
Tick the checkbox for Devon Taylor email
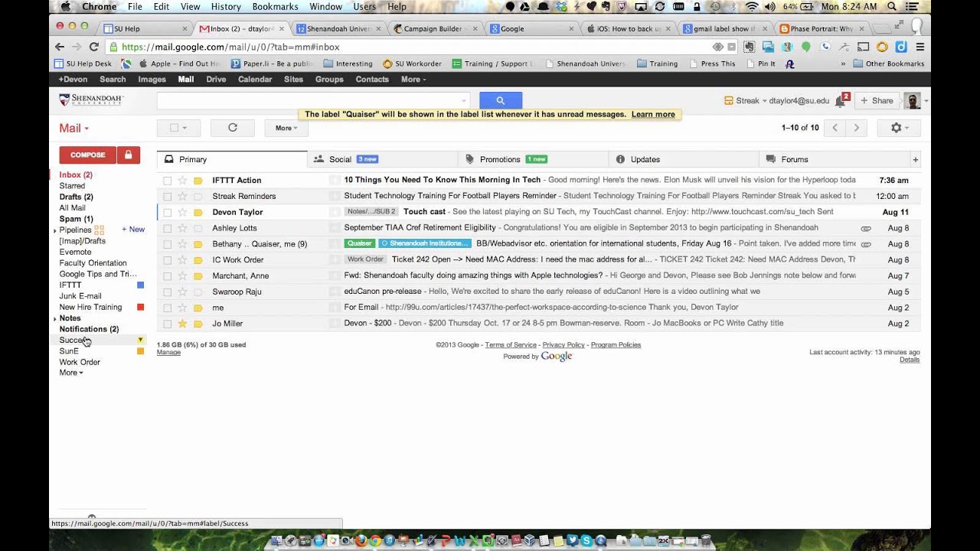[167, 212]
